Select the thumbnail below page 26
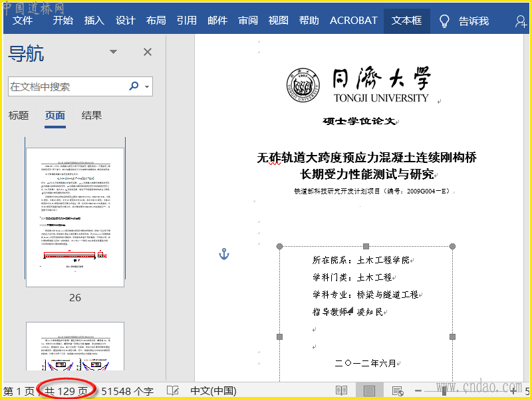This screenshot has width=532, height=399. point(75,346)
